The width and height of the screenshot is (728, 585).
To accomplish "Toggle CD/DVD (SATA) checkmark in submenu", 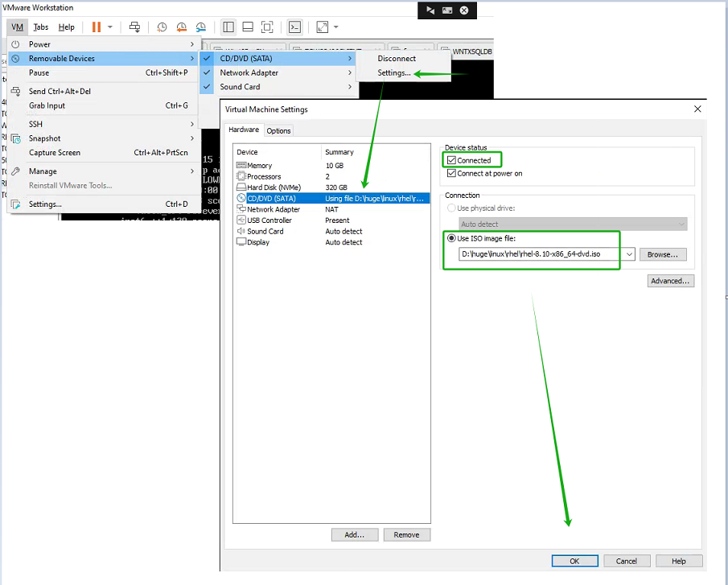I will (207, 59).
